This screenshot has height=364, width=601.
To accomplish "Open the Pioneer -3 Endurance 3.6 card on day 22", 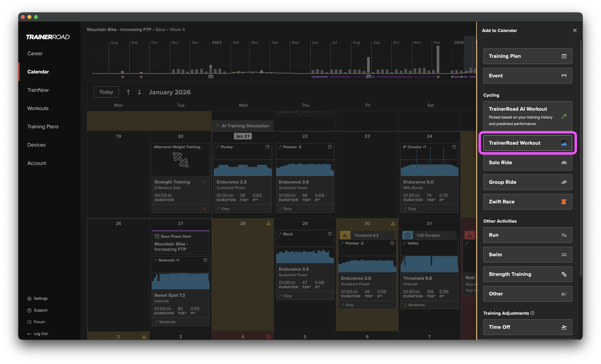I will click(305, 178).
